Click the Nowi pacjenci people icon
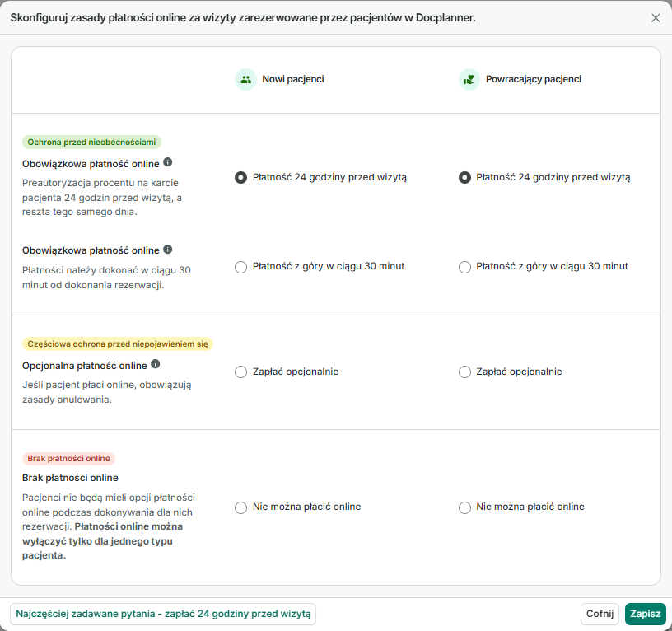This screenshot has height=631, width=672. [x=245, y=79]
